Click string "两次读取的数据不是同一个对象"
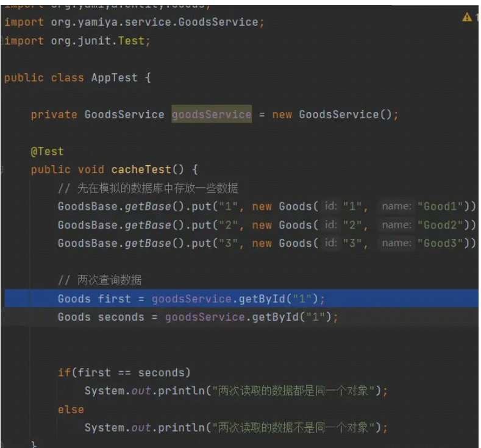481x448 pixels. coord(293,427)
